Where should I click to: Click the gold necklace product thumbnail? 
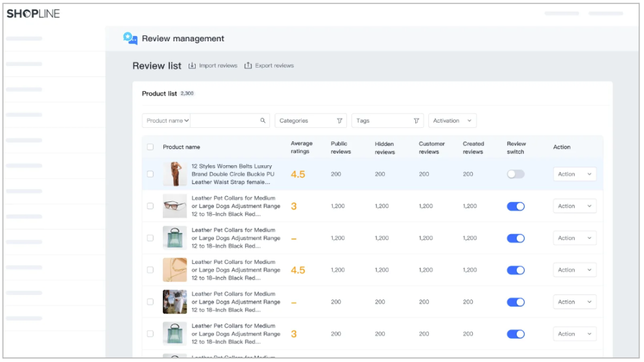(174, 270)
